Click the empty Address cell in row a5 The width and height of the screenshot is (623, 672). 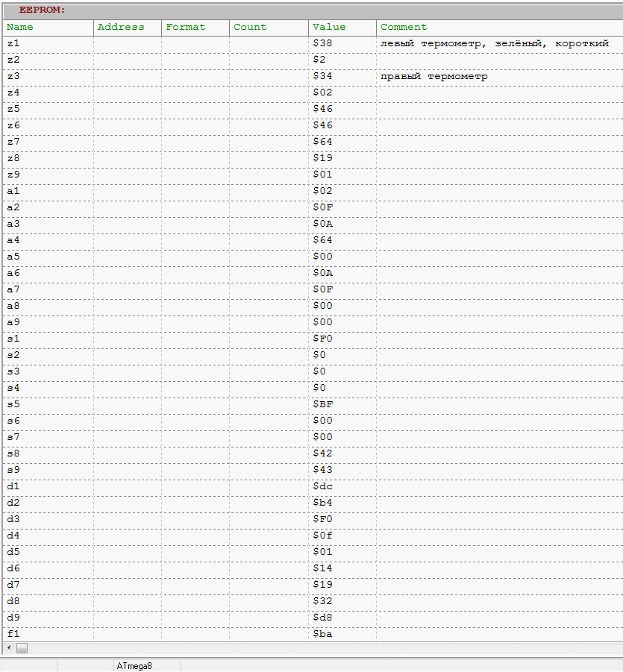(x=127, y=257)
